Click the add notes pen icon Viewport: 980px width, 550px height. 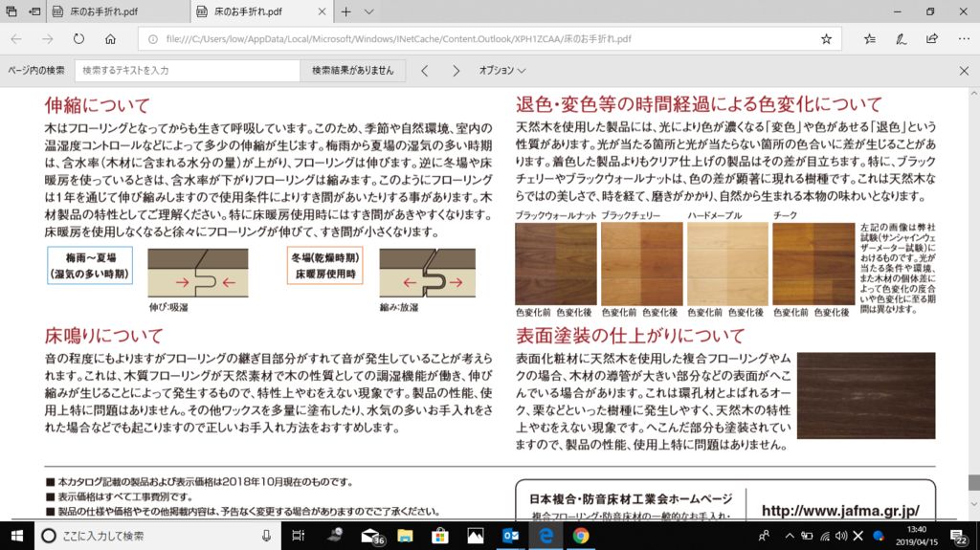click(x=901, y=39)
